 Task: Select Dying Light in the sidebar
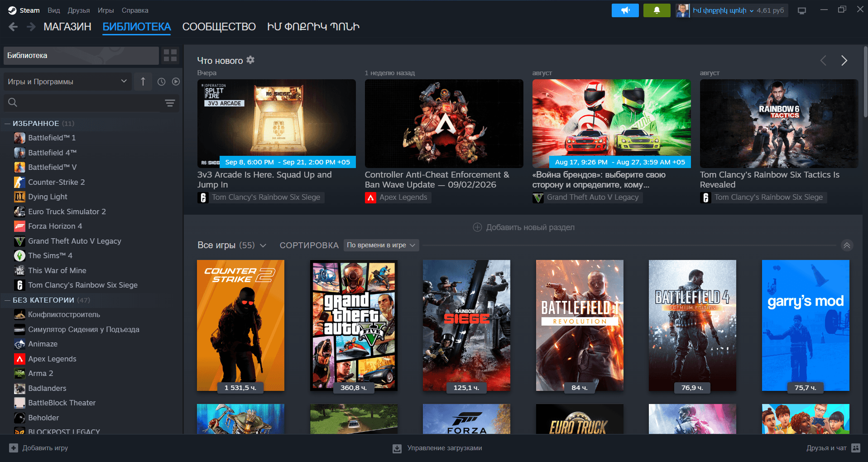point(48,197)
